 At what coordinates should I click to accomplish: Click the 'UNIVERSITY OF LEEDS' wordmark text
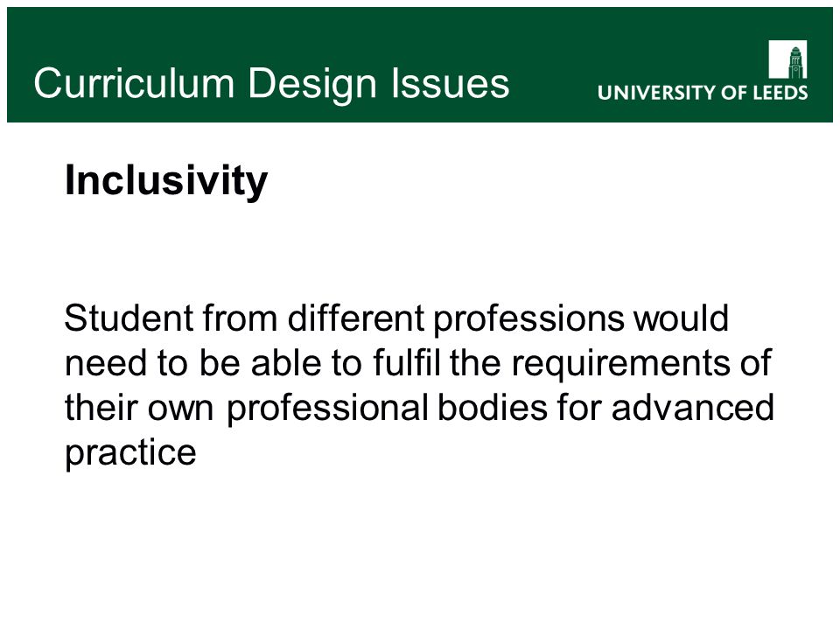point(703,93)
